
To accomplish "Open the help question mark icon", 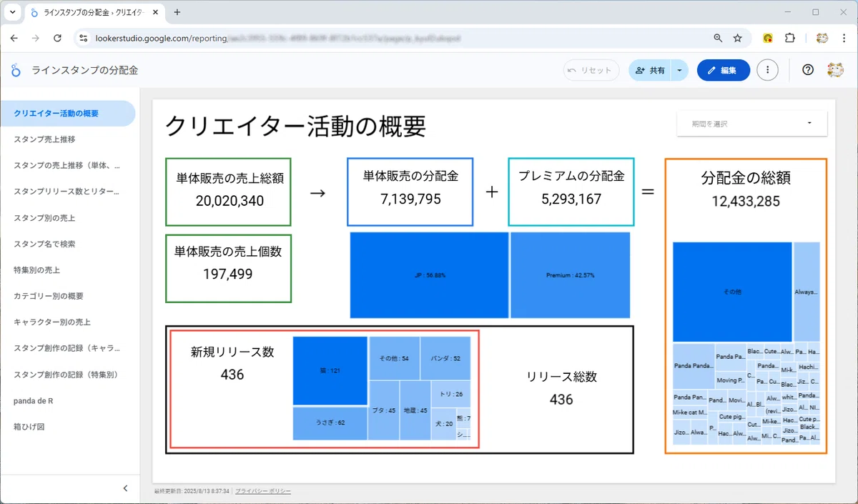I will click(808, 70).
